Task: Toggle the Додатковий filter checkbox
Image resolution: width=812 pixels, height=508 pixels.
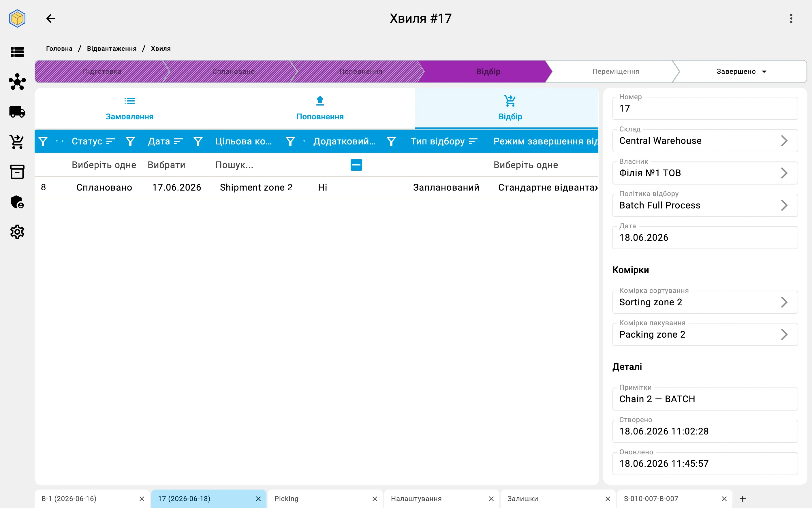Action: (x=356, y=165)
